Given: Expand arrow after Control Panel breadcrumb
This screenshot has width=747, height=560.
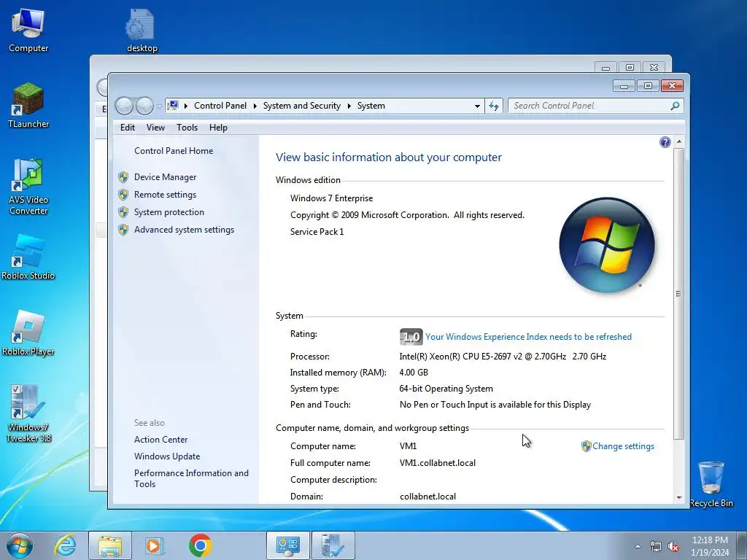Looking at the screenshot, I should (255, 106).
